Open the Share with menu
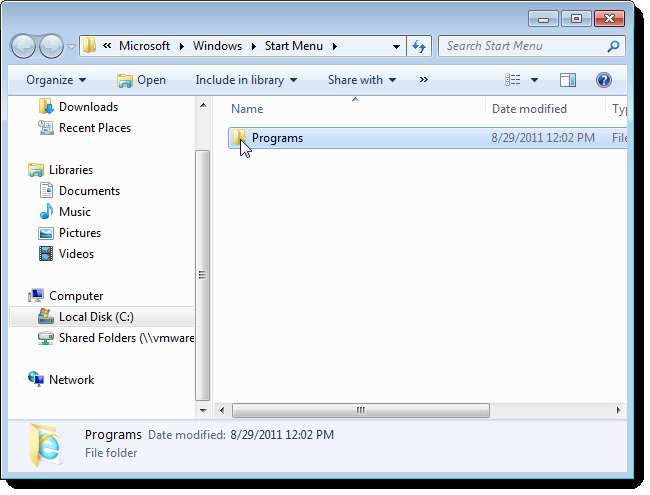Viewport: 650px width, 495px height. point(362,80)
